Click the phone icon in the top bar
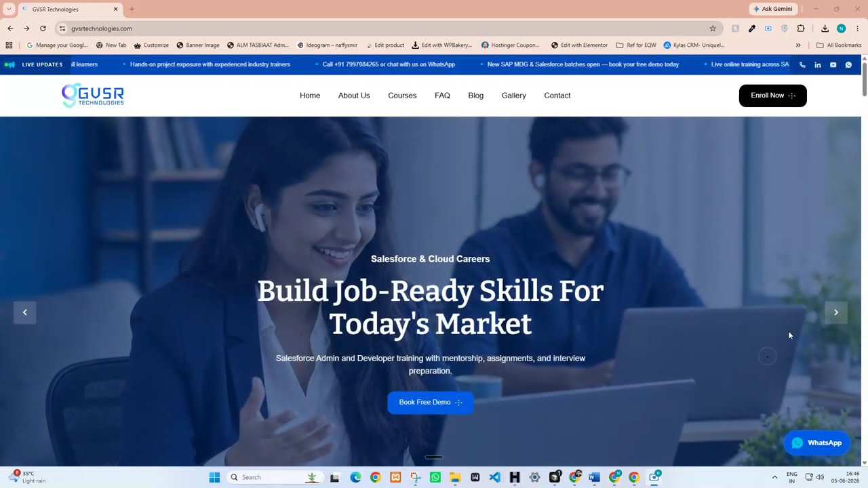868x488 pixels. click(x=802, y=64)
